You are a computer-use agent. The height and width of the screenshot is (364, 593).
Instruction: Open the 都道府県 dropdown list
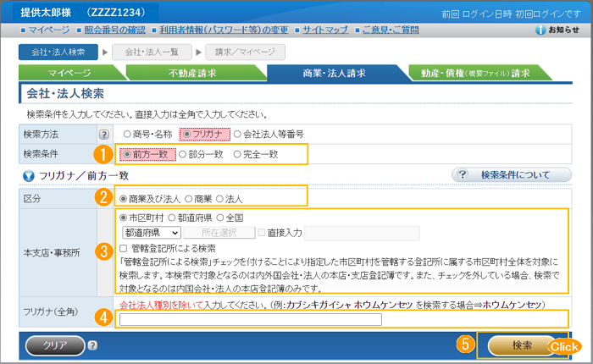click(152, 233)
